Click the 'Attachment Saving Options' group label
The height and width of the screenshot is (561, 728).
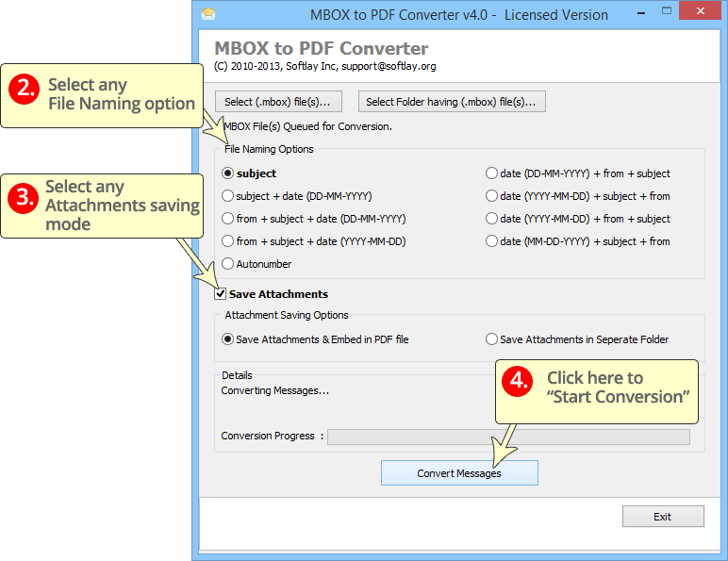pos(287,315)
